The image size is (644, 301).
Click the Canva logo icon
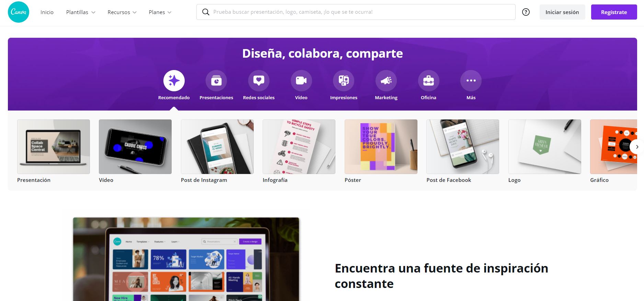pos(19,12)
